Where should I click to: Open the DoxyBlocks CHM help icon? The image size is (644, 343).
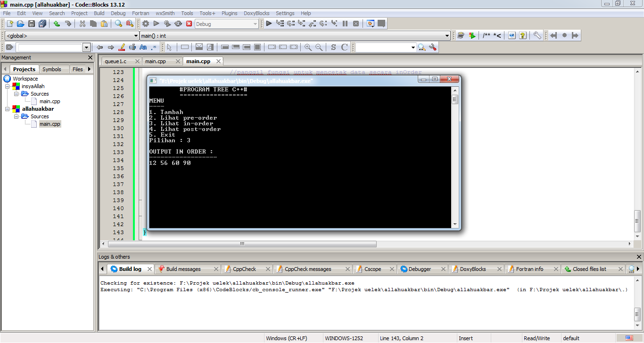[x=523, y=35]
